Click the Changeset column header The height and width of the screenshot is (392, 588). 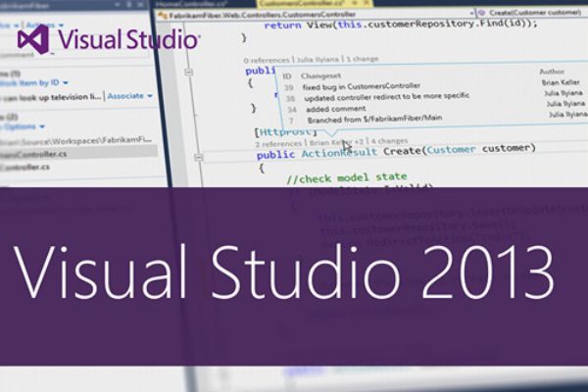(x=321, y=75)
